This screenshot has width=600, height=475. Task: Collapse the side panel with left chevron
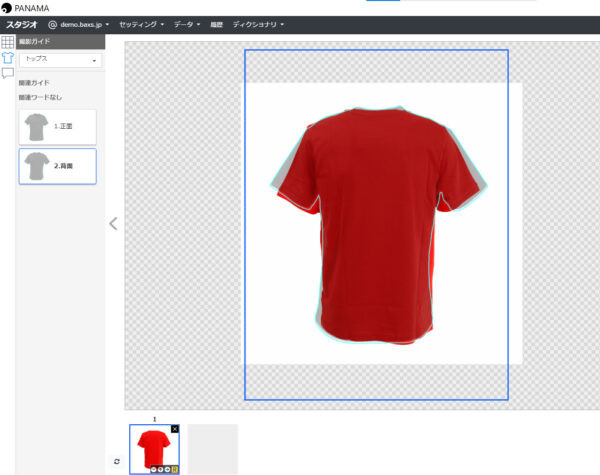[113, 224]
